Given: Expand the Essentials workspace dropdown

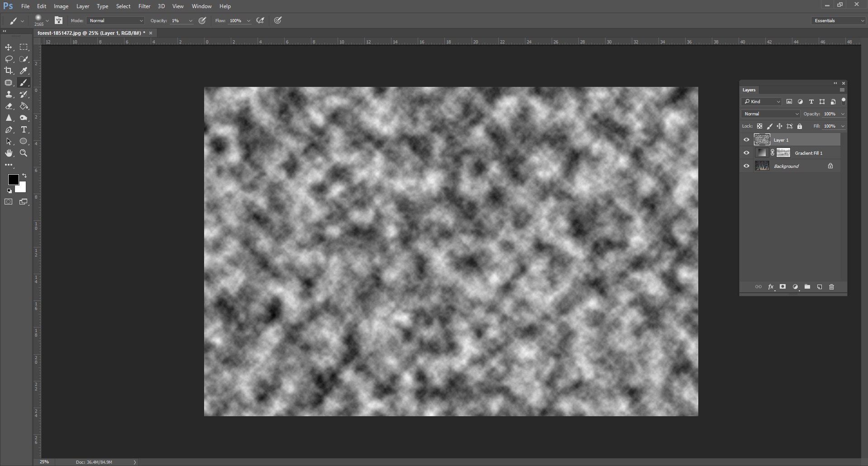Looking at the screenshot, I should click(x=838, y=21).
